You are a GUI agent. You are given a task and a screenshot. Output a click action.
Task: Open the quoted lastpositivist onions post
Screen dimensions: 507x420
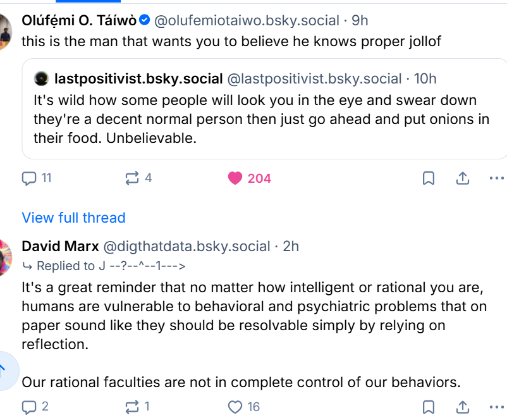pyautogui.click(x=253, y=120)
